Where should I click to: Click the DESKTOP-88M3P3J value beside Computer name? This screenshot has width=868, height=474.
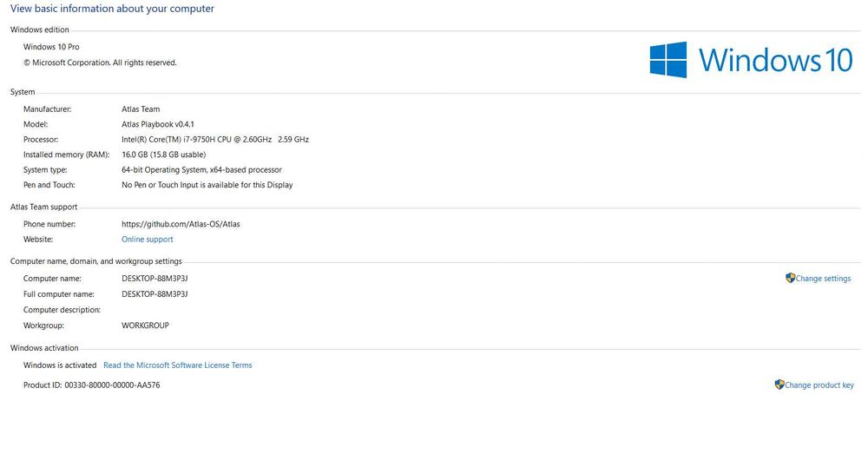point(155,279)
